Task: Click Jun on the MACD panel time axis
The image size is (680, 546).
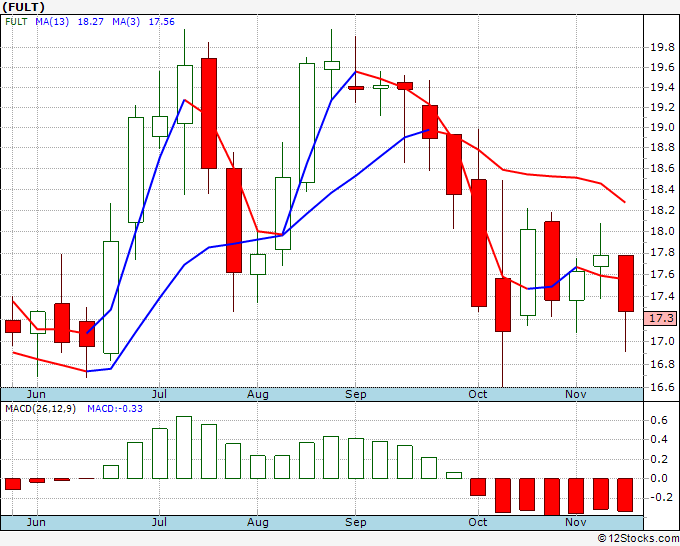Action: (x=36, y=522)
